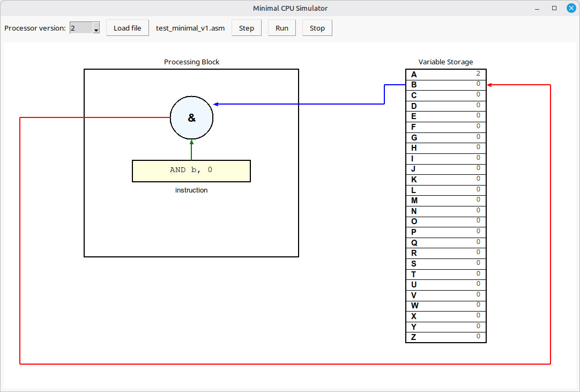Select variable A row with value 2
The image size is (580, 392).
446,75
